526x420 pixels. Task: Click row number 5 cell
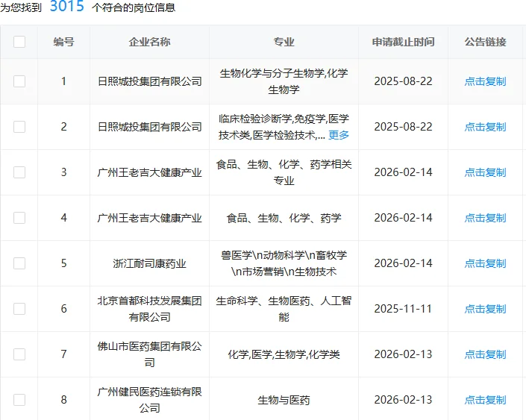tap(63, 263)
